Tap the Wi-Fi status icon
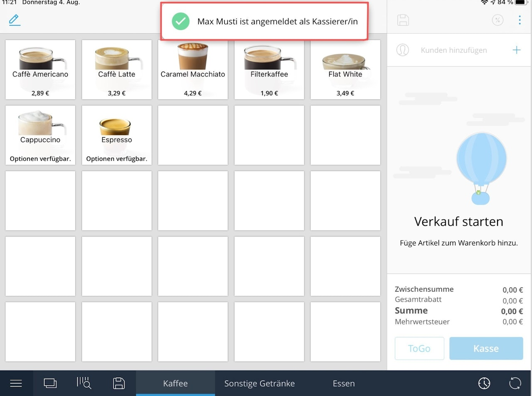Viewport: 532px width, 396px height. [x=484, y=2]
